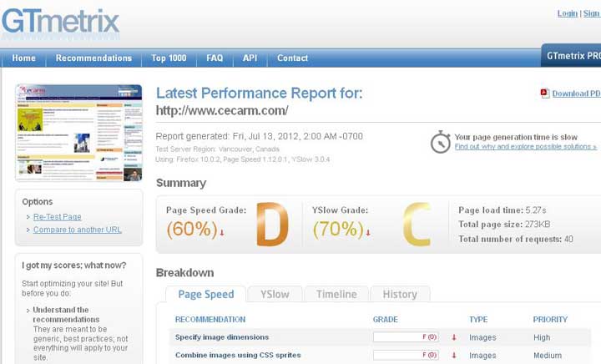Screen dimensions: 601x364
Task: Click red arrow beside Specify image dimensions
Action: point(454,337)
